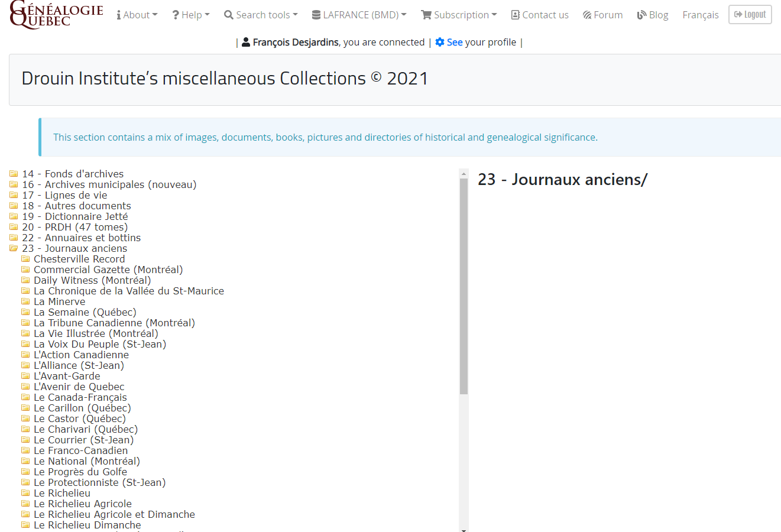Viewport: 781px width, 532px height.
Task: Click folder icon beside Commercial Gazette (Montréal)
Action: coord(25,270)
